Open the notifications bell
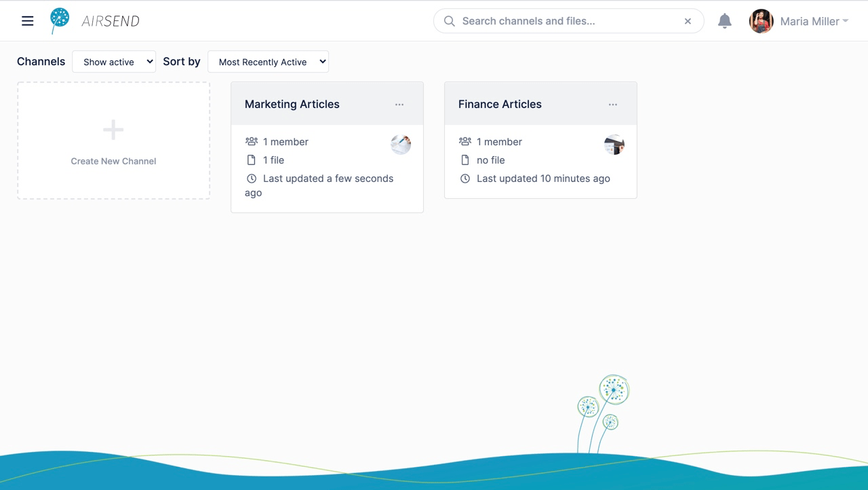 coord(725,21)
